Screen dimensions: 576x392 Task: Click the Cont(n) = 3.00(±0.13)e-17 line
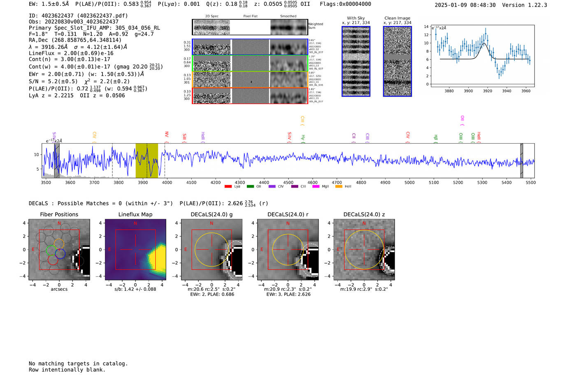(70, 59)
